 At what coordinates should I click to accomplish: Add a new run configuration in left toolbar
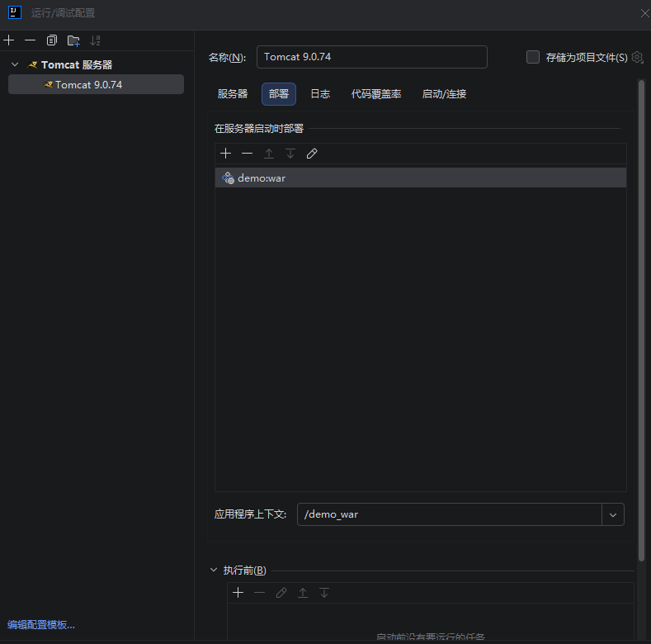[9, 40]
